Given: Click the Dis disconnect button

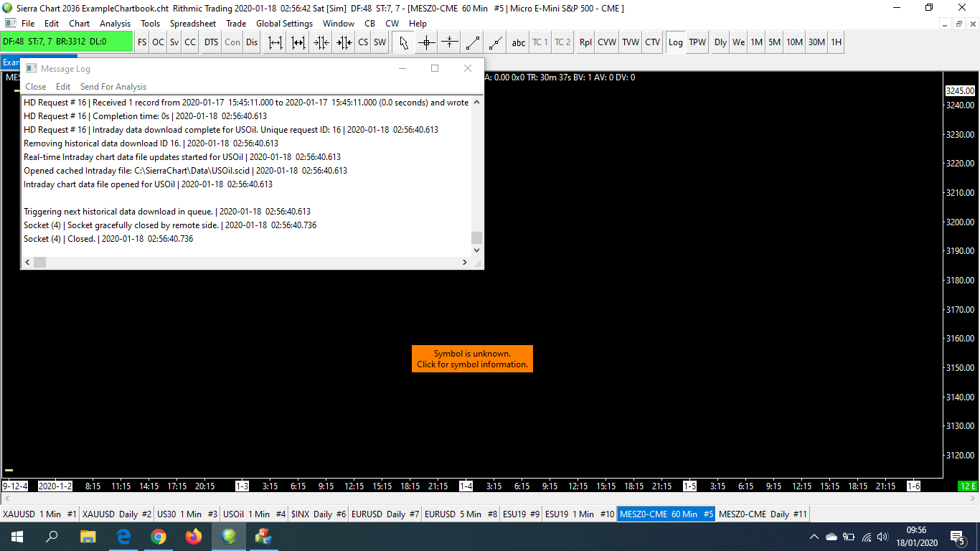Looking at the screenshot, I should pos(252,42).
